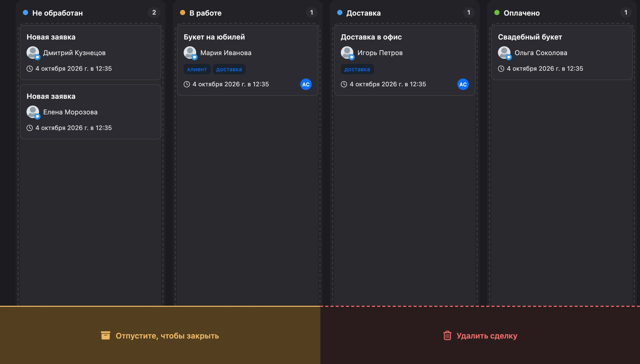Select the доставка tag on Букет на юбилей
Screen dimensions: 640x364
tap(229, 69)
